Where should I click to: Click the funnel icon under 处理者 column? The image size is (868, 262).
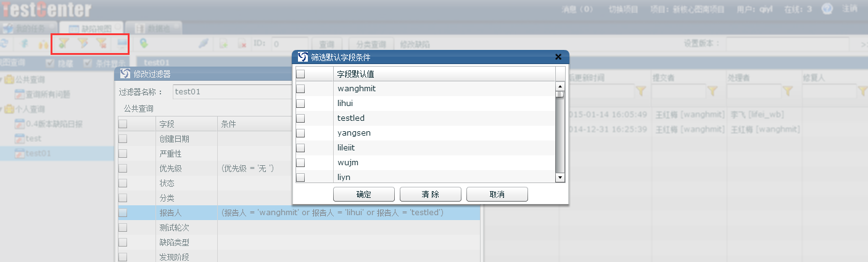coord(788,91)
